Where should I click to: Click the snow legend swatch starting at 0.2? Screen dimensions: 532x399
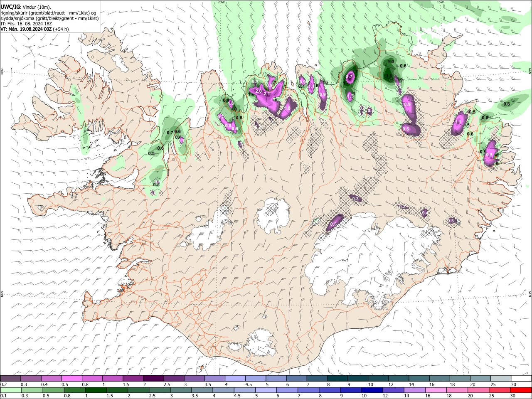10,378
